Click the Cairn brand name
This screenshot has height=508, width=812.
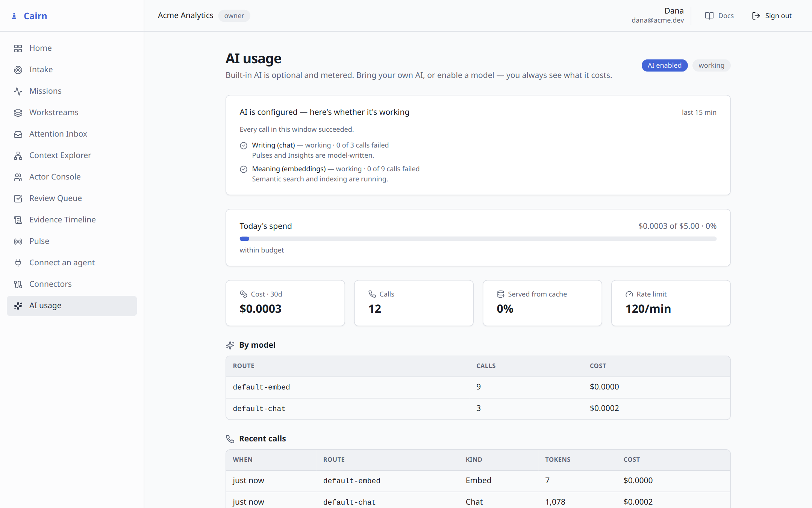point(35,16)
